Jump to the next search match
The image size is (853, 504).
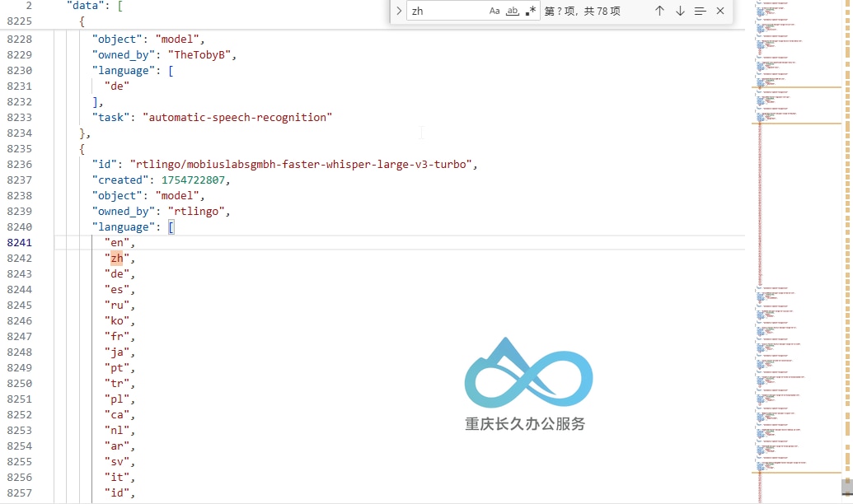tap(680, 11)
